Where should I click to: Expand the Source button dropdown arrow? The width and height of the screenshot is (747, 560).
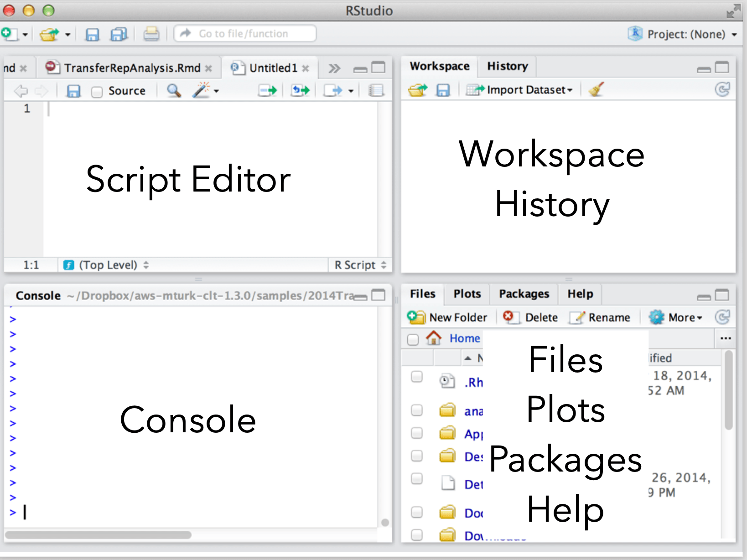[351, 91]
